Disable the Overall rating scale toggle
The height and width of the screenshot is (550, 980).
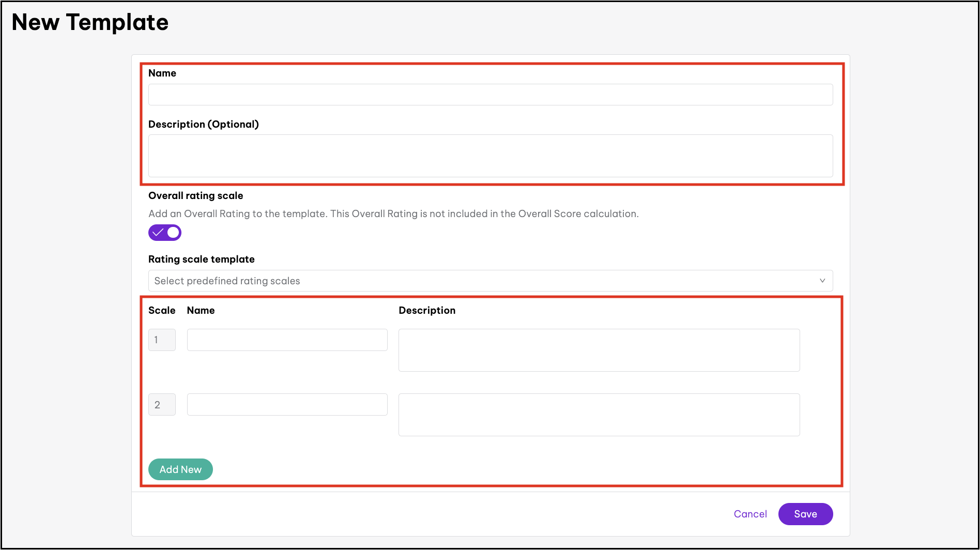click(x=165, y=233)
